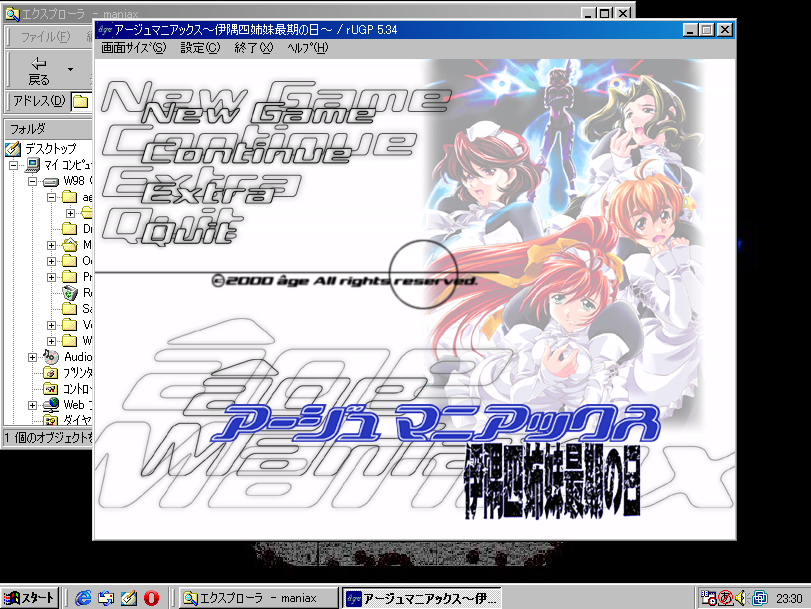Switch to the エクスプローラ taskbar button
The width and height of the screenshot is (811, 609).
258,598
